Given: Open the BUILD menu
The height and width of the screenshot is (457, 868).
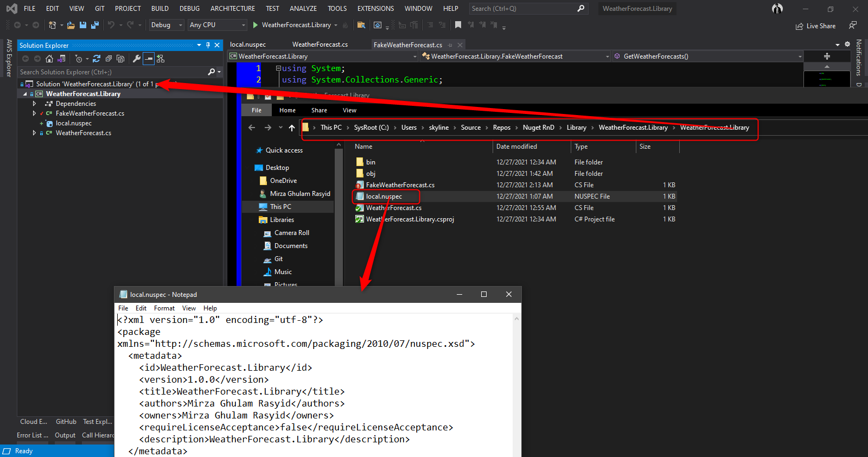Looking at the screenshot, I should coord(160,9).
